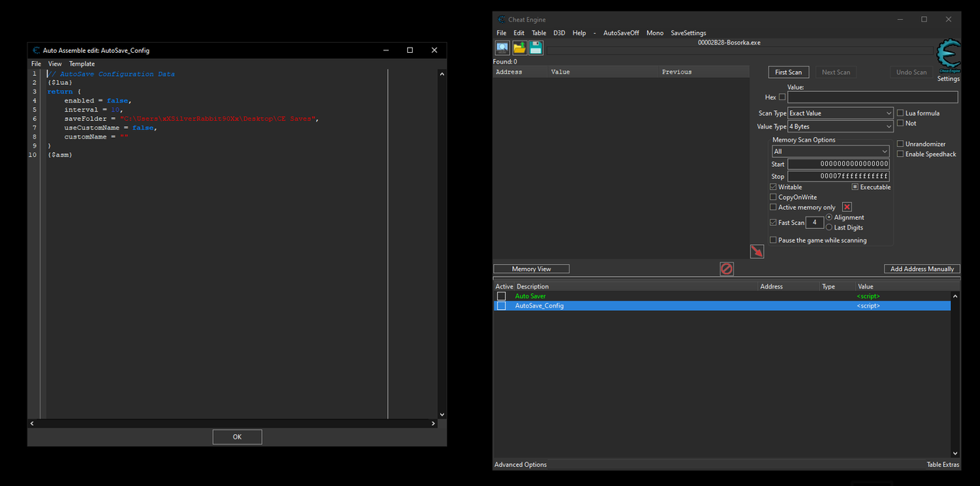Open File menu in Auto Assemble window
This screenshot has width=980, height=486.
point(36,64)
